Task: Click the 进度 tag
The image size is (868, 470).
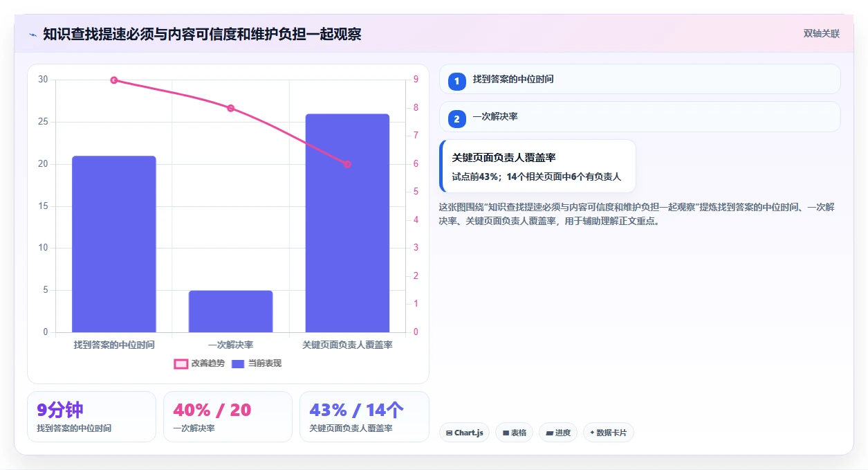Action: (557, 433)
